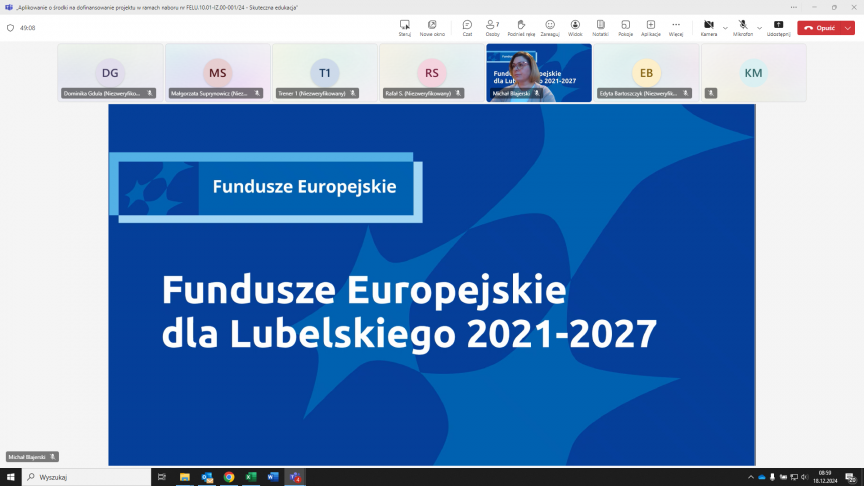Click the Teams taskbar icon
The height and width of the screenshot is (486, 864).
click(x=295, y=477)
